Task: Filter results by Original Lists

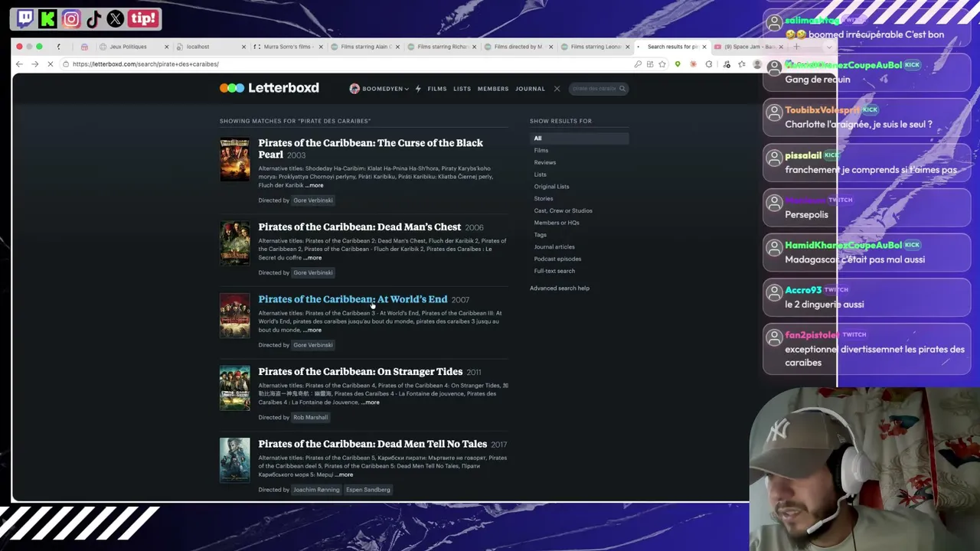Action: [x=552, y=187]
